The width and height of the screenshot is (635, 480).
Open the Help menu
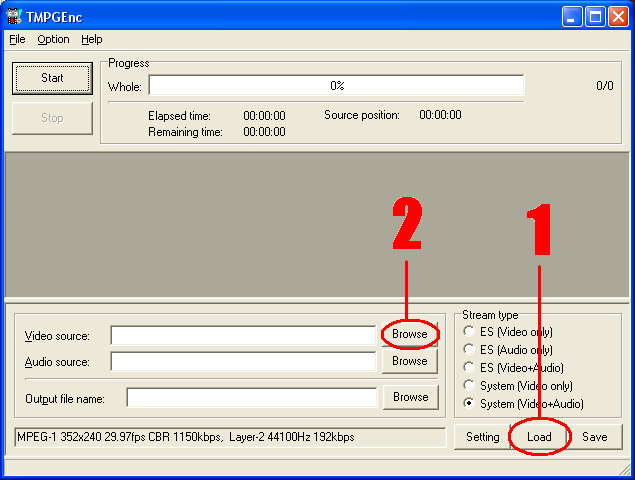coord(92,39)
